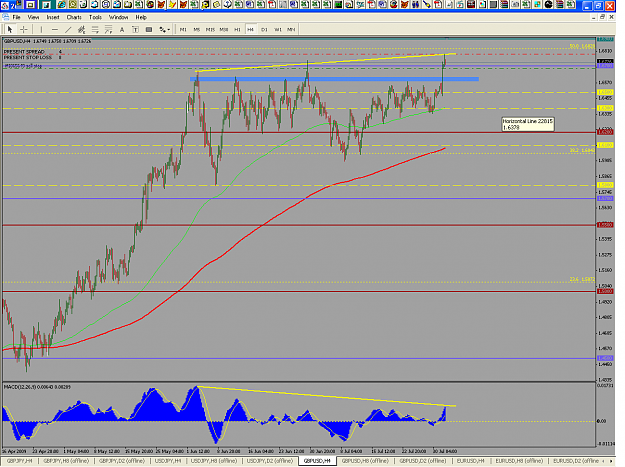Select the rectangle shape tool
Screen dimensions: 625x467
pyautogui.click(x=149, y=29)
